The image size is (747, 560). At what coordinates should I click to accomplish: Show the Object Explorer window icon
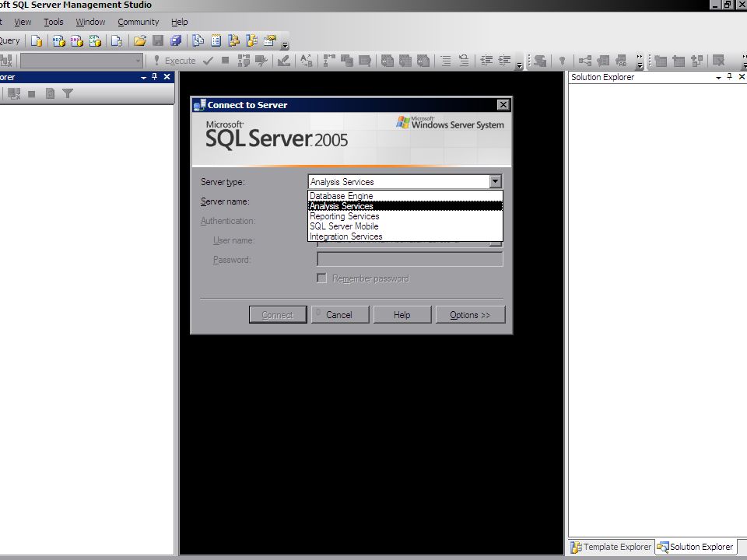pos(233,41)
